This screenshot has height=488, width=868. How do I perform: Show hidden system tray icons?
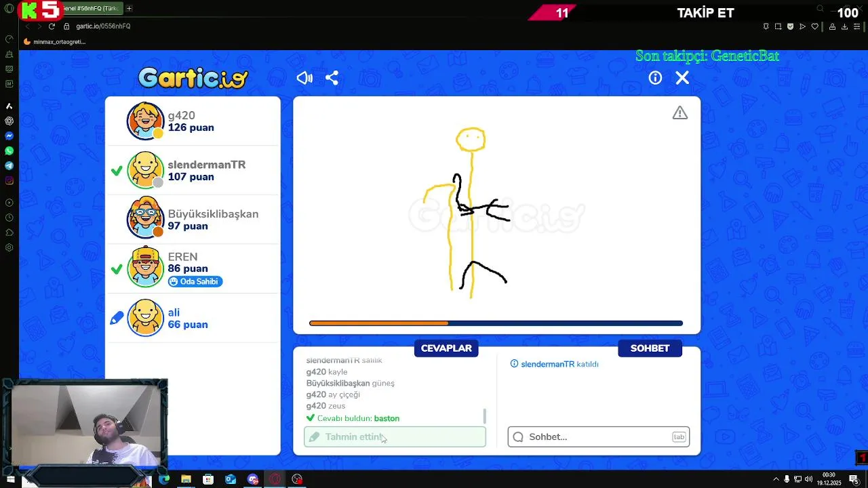pyautogui.click(x=776, y=479)
